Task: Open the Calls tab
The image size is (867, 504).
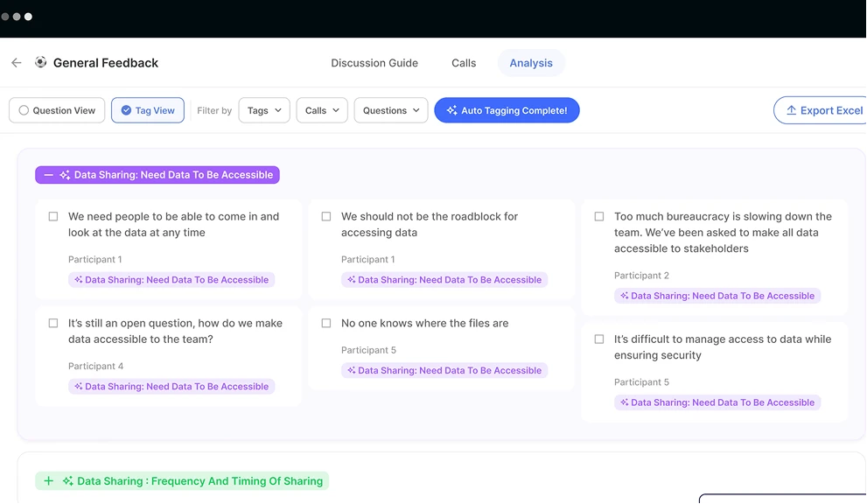Action: pyautogui.click(x=464, y=63)
